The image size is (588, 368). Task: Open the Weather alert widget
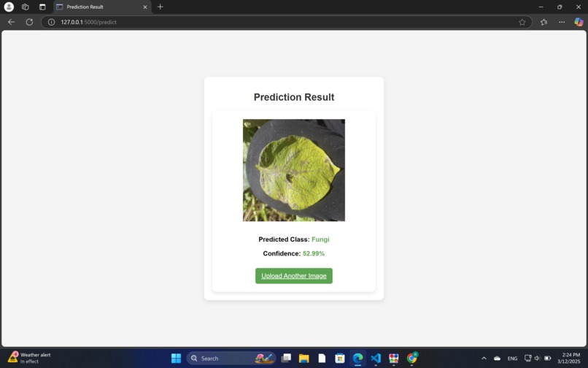pyautogui.click(x=29, y=358)
